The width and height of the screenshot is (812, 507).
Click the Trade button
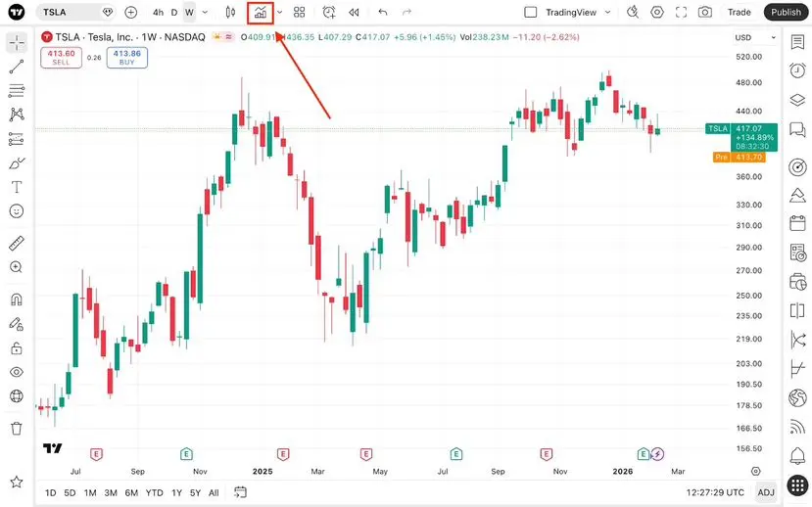(x=739, y=12)
